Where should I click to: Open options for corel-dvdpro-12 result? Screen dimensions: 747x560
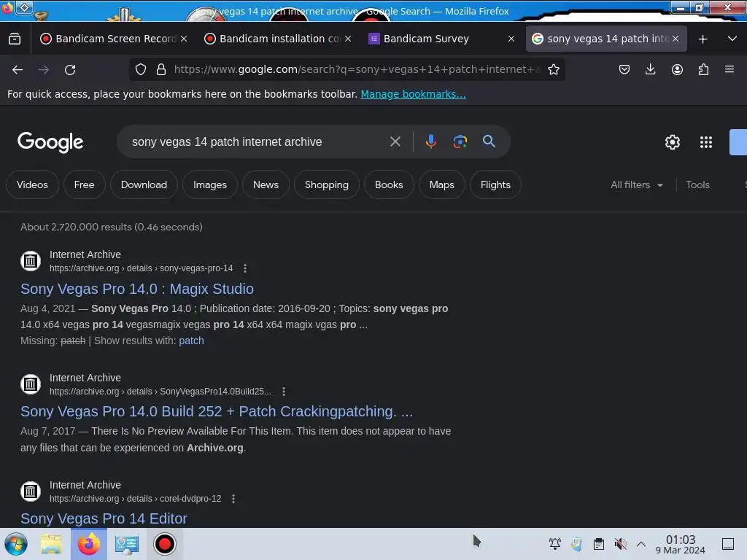click(x=233, y=499)
